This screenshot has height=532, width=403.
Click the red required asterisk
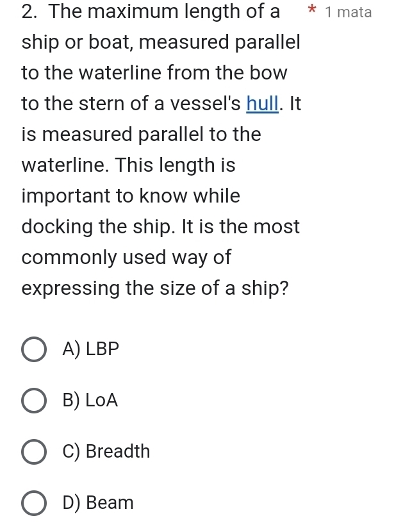point(312,12)
